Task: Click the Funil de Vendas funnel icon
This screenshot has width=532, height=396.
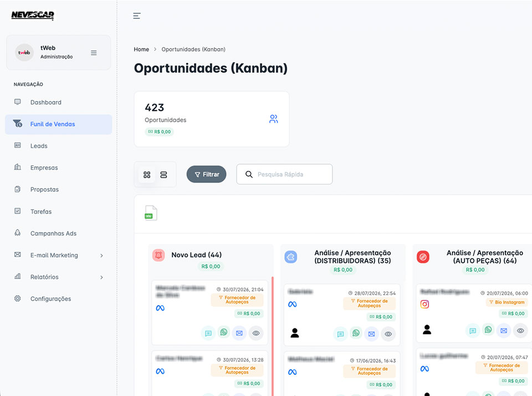Action: pyautogui.click(x=18, y=123)
